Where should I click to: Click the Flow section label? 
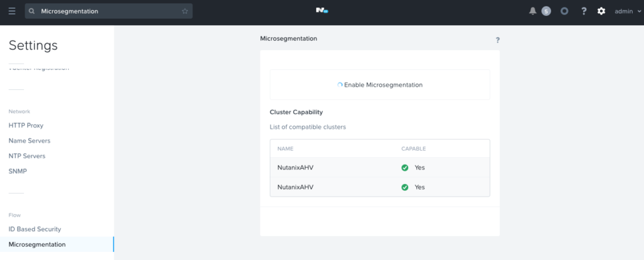point(15,215)
